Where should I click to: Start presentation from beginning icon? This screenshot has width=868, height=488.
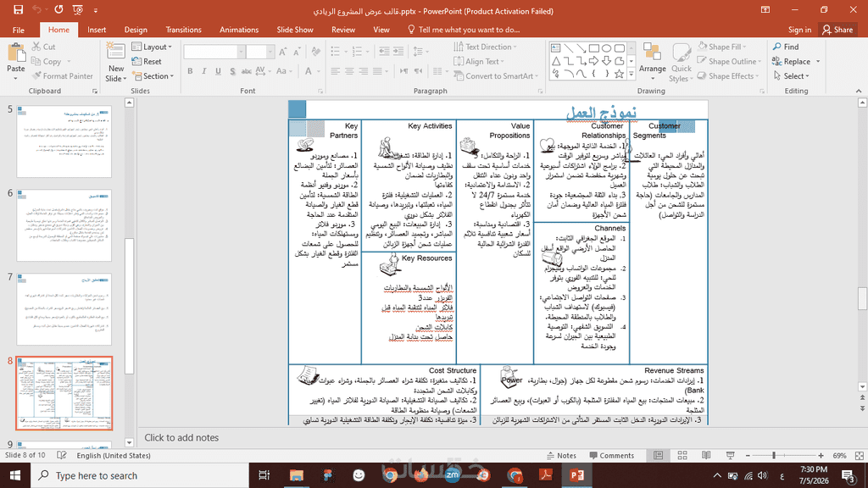(77, 10)
